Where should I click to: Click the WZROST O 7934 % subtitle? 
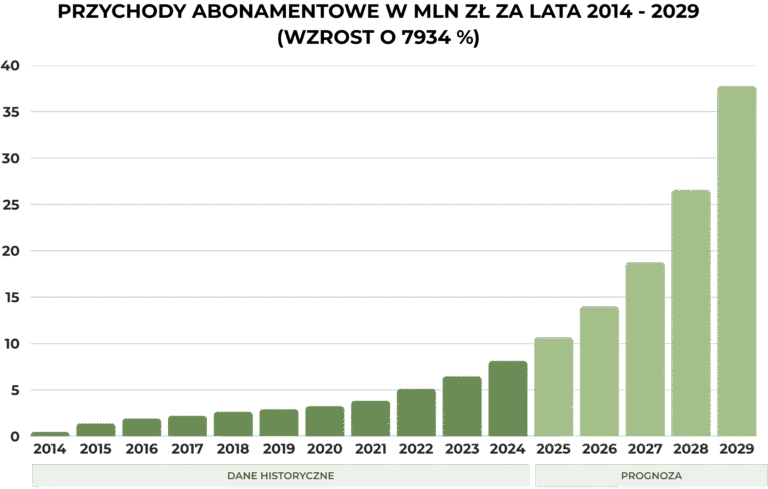click(x=384, y=39)
